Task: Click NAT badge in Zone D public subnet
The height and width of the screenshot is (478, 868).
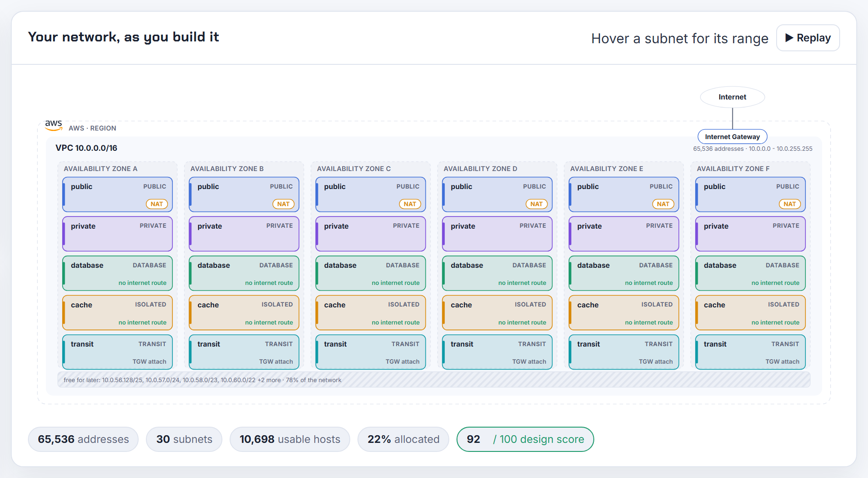Action: point(536,204)
